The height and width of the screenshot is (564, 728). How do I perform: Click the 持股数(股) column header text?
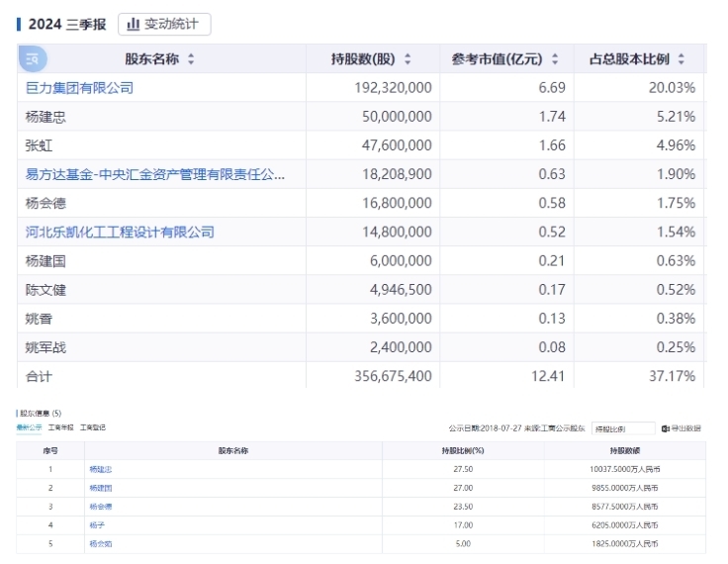coord(363,59)
